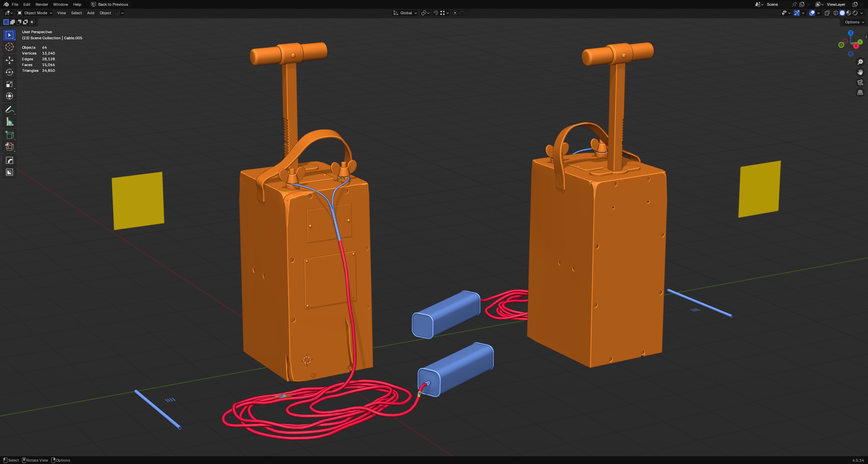Open the Window menu
The width and height of the screenshot is (868, 464).
60,4
